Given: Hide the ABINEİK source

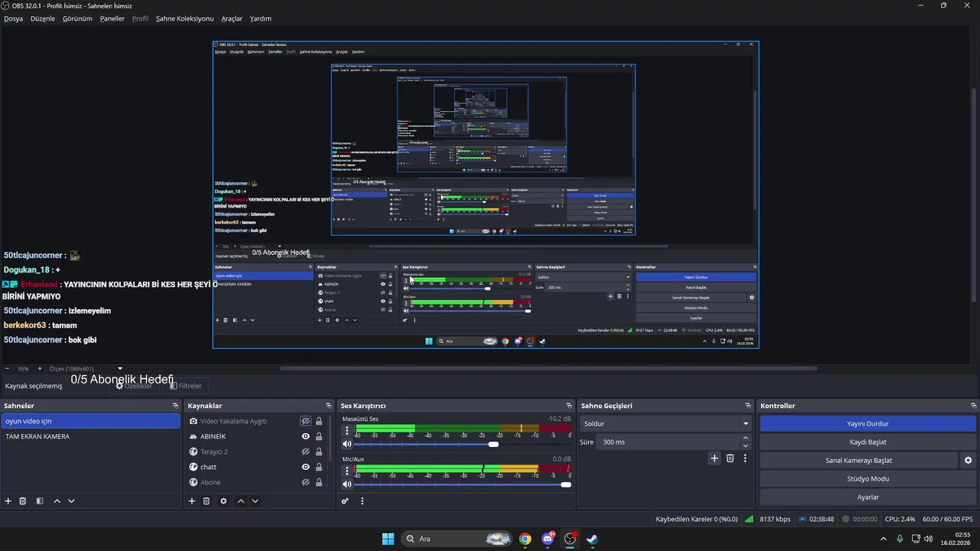Looking at the screenshot, I should pyautogui.click(x=305, y=436).
